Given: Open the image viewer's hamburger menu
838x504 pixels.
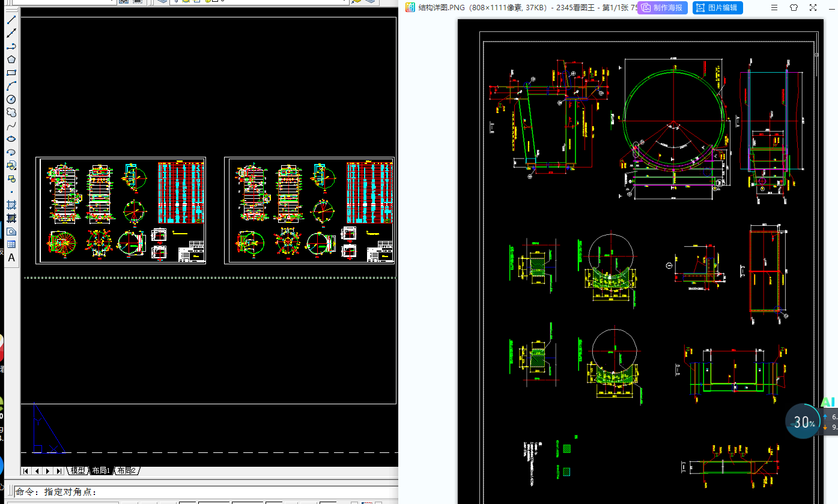Looking at the screenshot, I should (774, 8).
